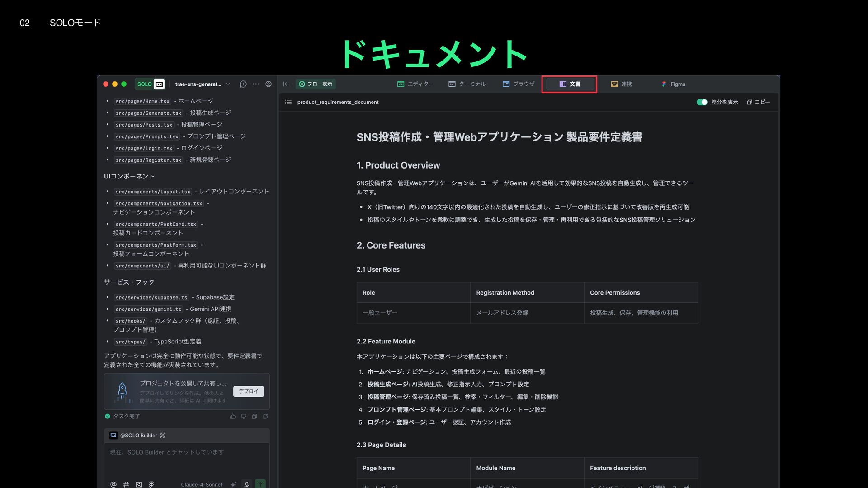The width and height of the screenshot is (868, 488).
Task: Click the コピー button
Action: click(759, 102)
